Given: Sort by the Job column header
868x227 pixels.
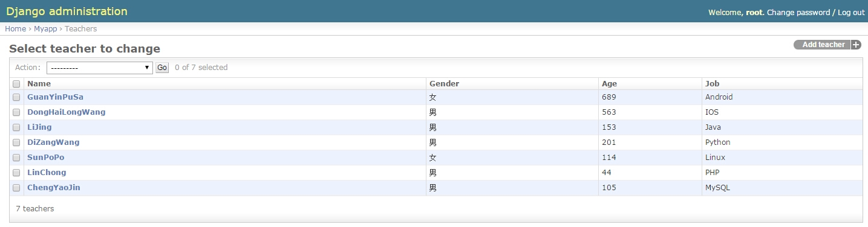Looking at the screenshot, I should click(x=712, y=84).
